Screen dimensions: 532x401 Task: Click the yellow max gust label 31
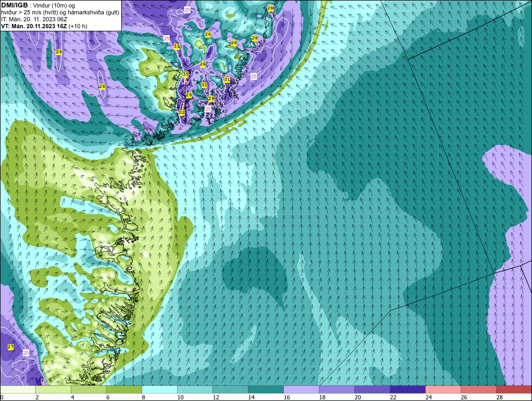coord(227,79)
